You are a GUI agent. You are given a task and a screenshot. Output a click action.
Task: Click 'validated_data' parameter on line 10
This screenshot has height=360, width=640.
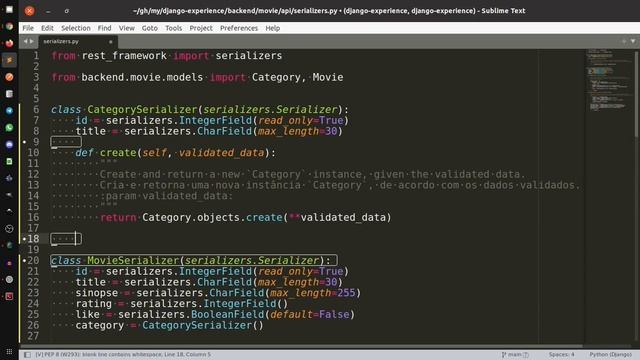pyautogui.click(x=221, y=153)
